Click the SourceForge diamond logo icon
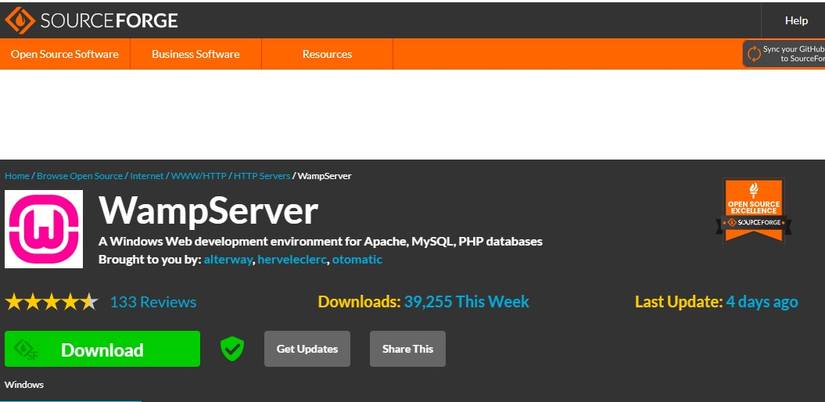 tap(20, 21)
